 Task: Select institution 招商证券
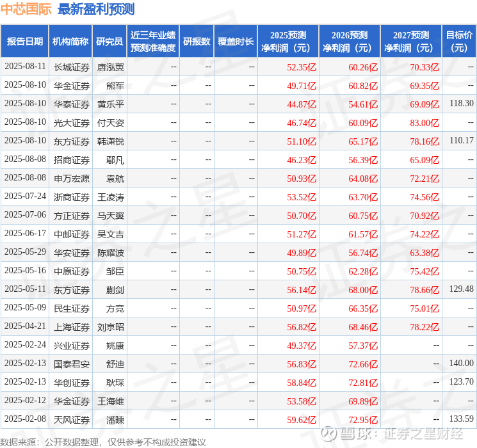pos(72,159)
